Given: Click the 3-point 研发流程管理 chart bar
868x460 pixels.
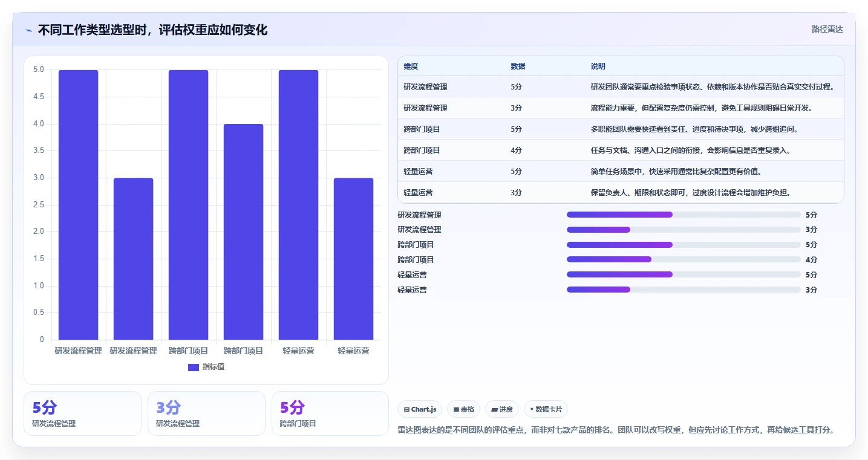Looking at the screenshot, I should click(x=133, y=259).
